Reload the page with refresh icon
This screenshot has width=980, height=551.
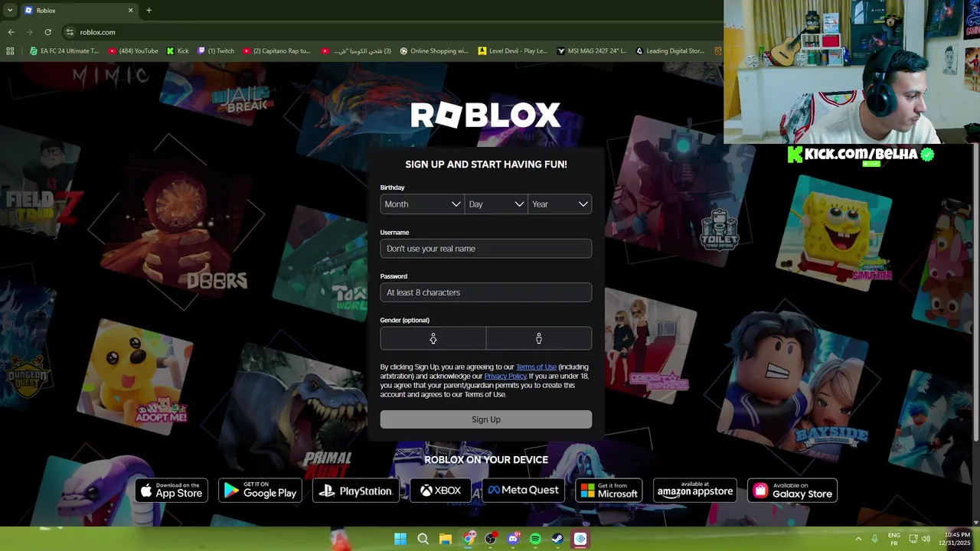point(47,32)
